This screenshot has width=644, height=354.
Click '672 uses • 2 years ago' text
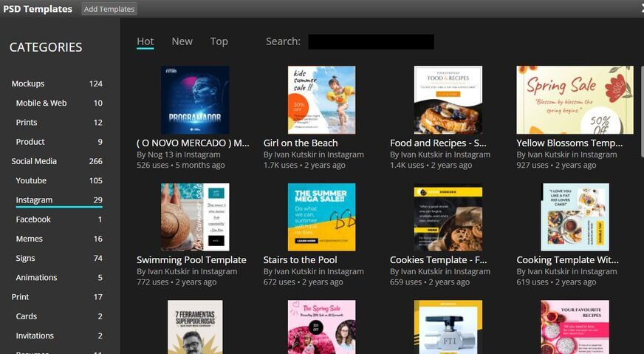(x=303, y=282)
